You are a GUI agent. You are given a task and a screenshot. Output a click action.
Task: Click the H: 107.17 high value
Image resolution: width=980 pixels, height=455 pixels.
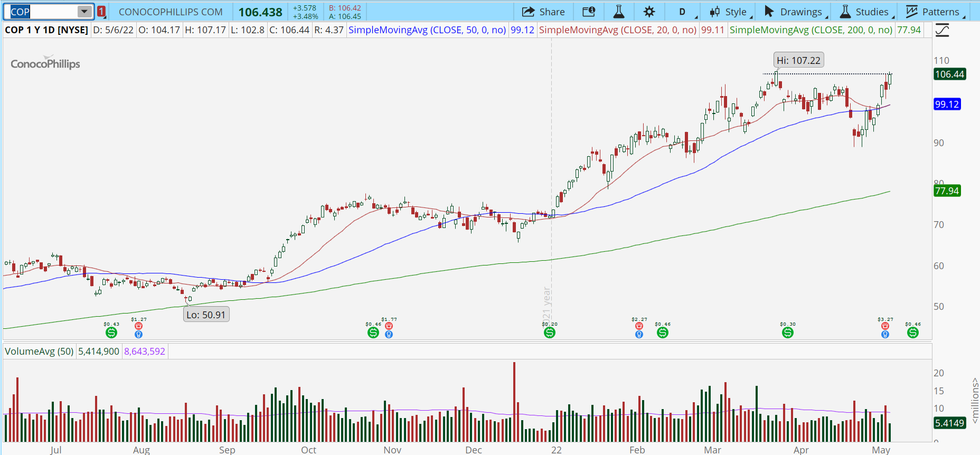205,30
